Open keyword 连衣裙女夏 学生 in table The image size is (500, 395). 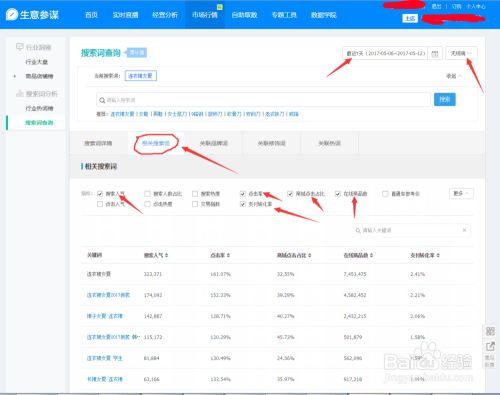[x=105, y=358]
